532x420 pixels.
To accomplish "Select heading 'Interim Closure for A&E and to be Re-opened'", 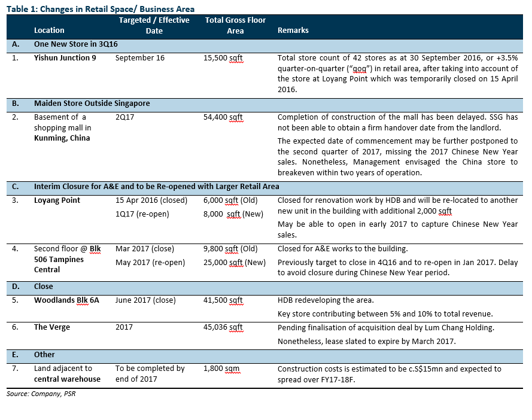I will coord(156,187).
